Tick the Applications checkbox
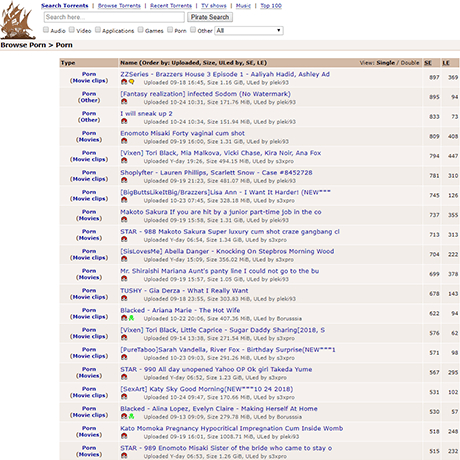This screenshot has width=460, height=460. point(98,30)
